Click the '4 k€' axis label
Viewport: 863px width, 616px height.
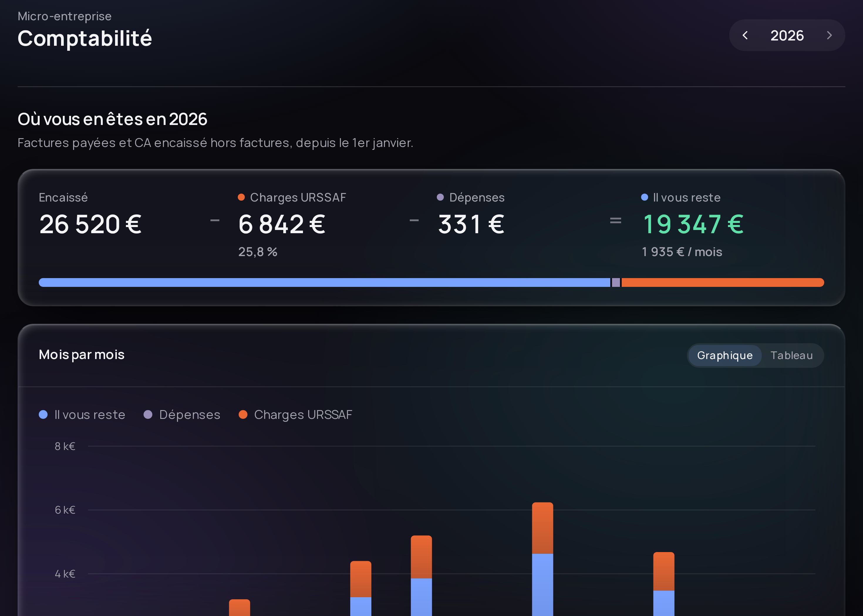pos(65,573)
